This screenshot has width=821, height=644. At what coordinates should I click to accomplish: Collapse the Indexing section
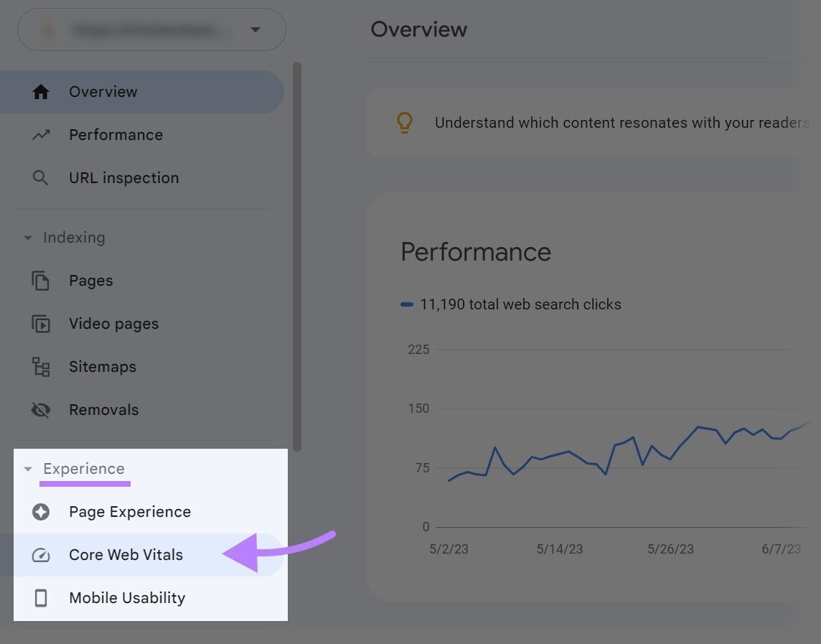coord(28,237)
